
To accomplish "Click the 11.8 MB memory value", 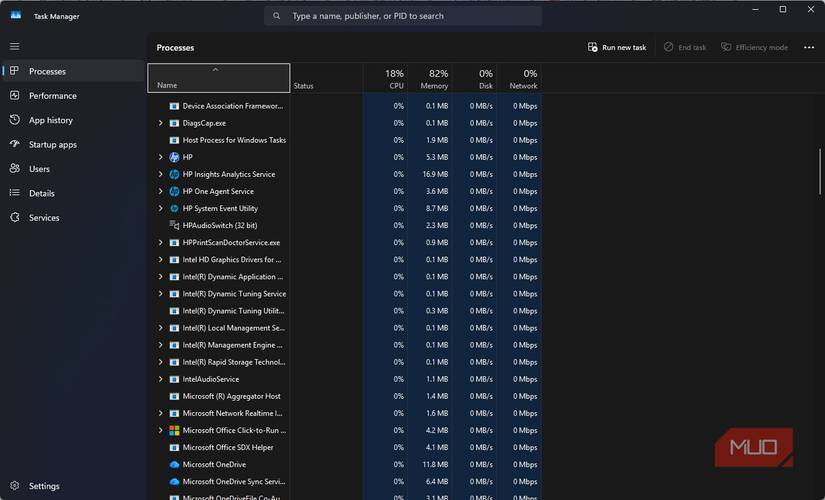I will [435, 465].
